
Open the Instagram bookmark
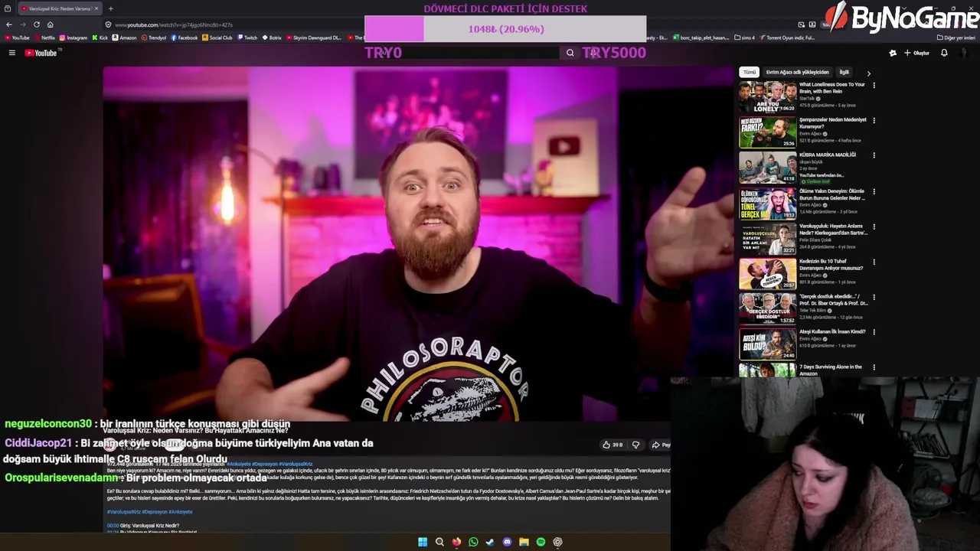pyautogui.click(x=73, y=37)
